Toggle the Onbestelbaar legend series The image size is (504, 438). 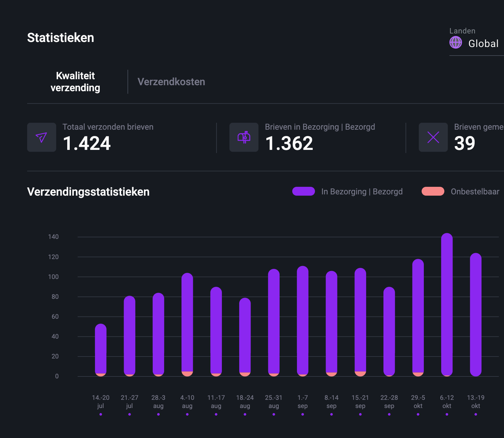475,192
